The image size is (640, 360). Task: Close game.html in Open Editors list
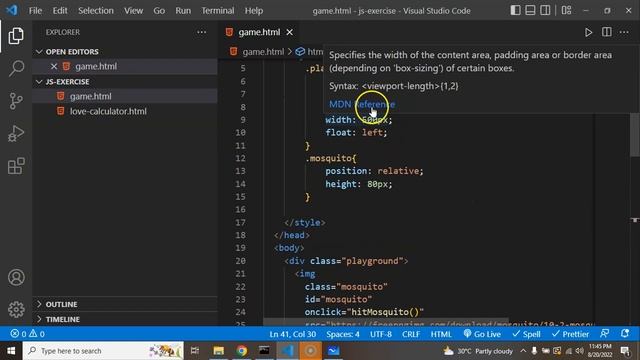click(x=53, y=66)
